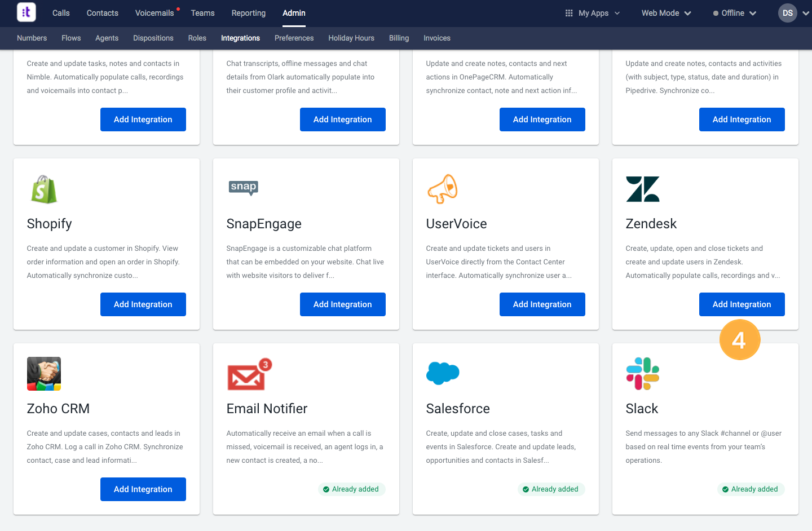
Task: Click the Slack Already added badge
Action: point(750,489)
